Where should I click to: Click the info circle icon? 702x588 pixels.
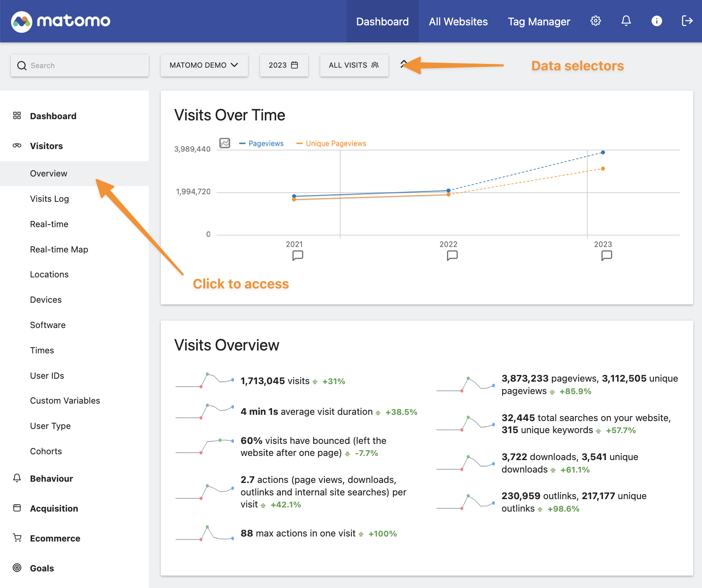(x=656, y=21)
